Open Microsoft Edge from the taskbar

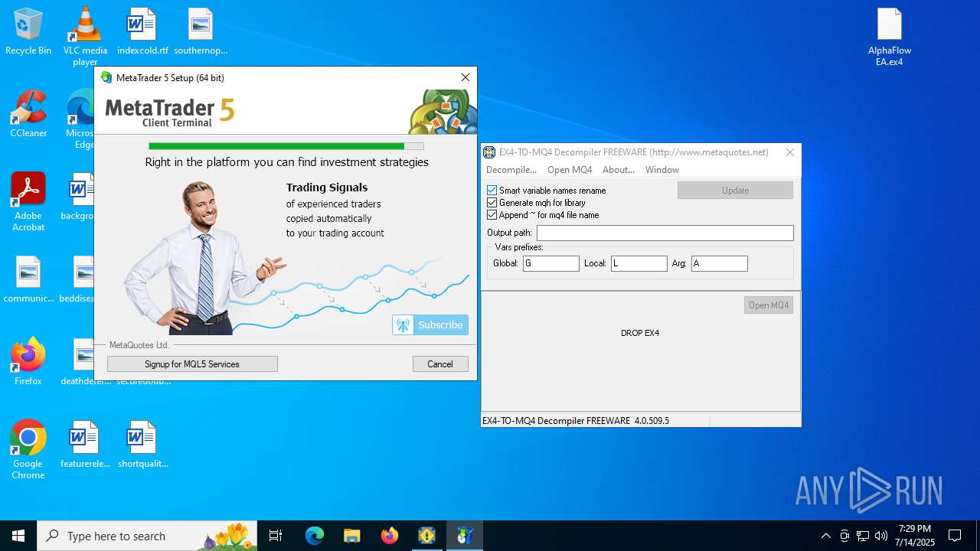[x=315, y=536]
